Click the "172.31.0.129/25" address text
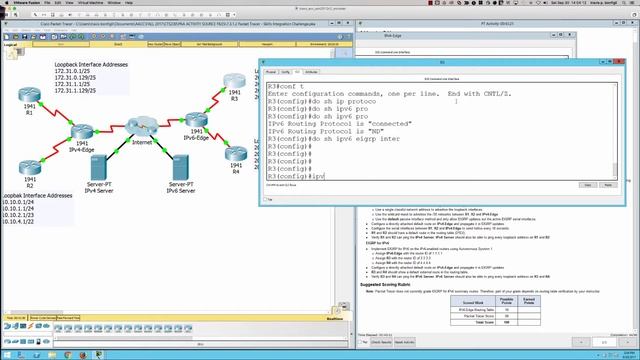Viewport: 640px width, 360px height. tap(75, 78)
